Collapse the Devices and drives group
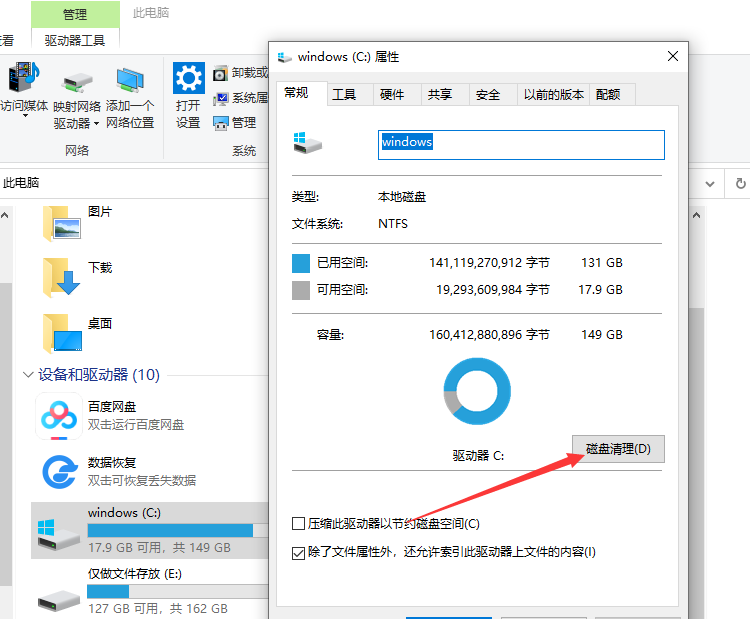 [28, 375]
